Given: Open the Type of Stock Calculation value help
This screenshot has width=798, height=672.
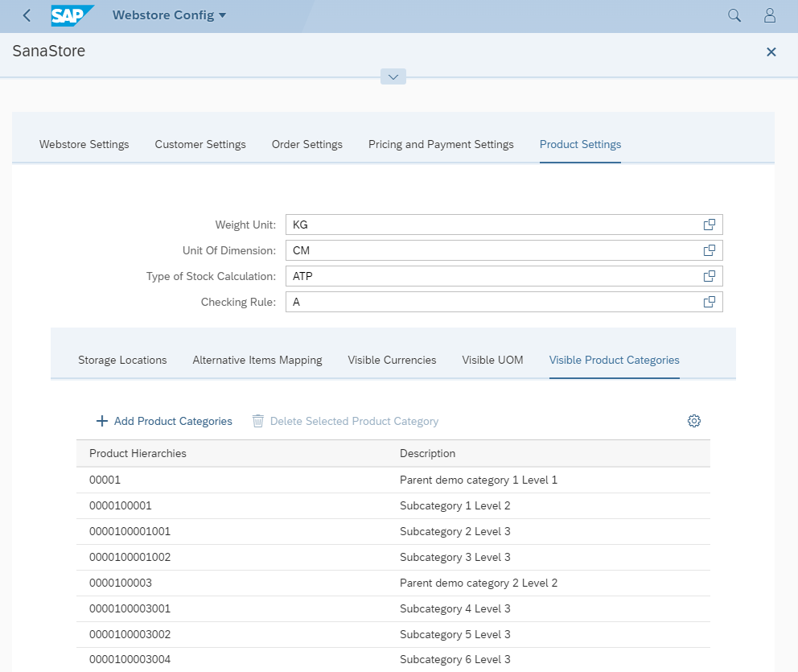Looking at the screenshot, I should (709, 276).
